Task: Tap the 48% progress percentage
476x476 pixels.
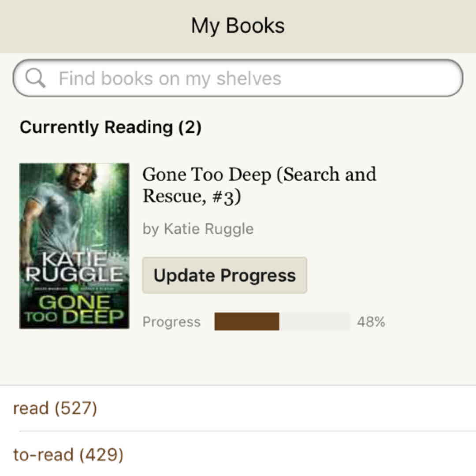Action: [371, 322]
